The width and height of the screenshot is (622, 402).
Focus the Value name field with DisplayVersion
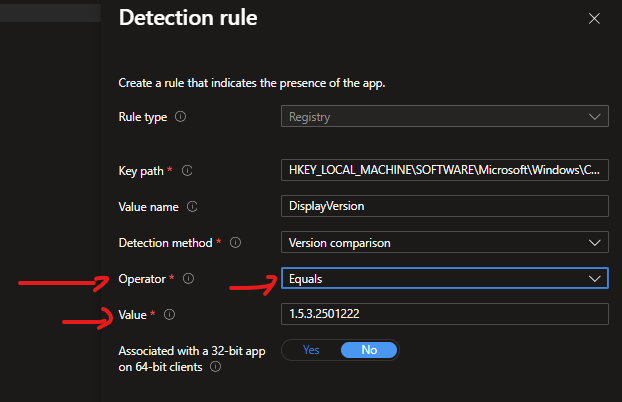point(444,206)
